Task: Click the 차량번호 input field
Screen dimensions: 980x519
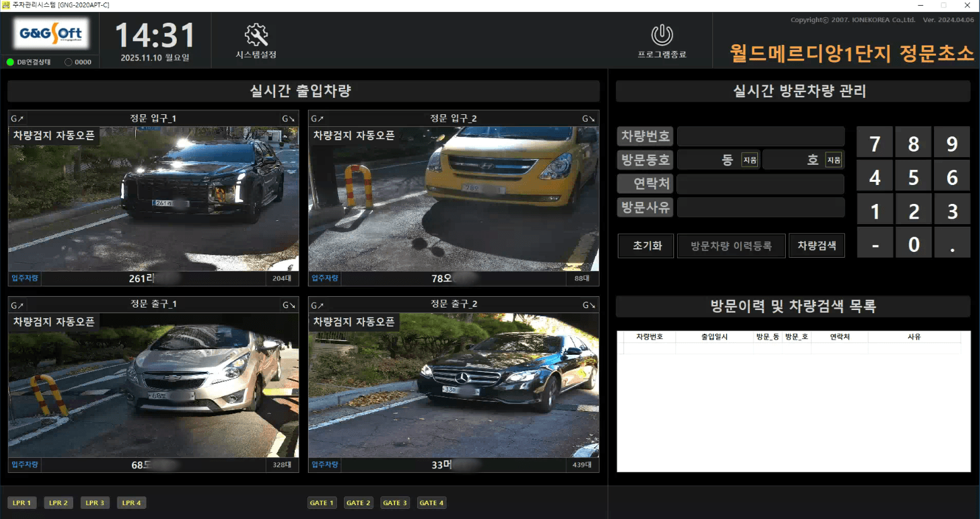Action: 760,136
